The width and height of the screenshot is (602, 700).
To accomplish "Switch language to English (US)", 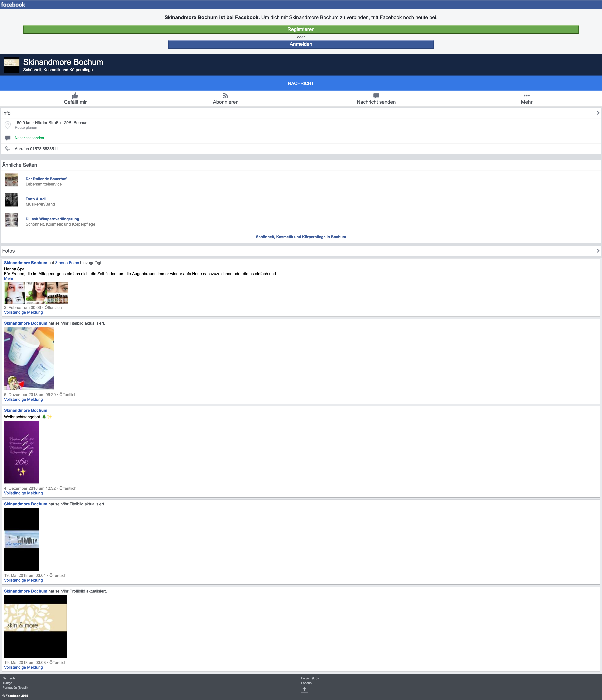I will (x=310, y=678).
